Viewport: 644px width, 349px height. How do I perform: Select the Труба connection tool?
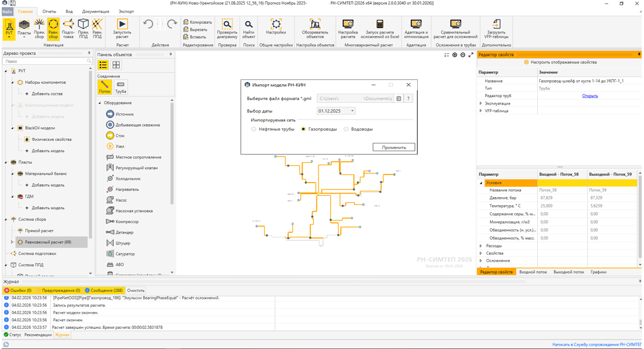tap(121, 87)
